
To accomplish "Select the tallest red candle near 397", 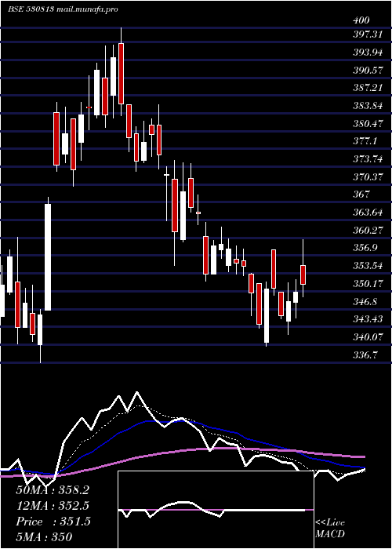I will tap(121, 74).
